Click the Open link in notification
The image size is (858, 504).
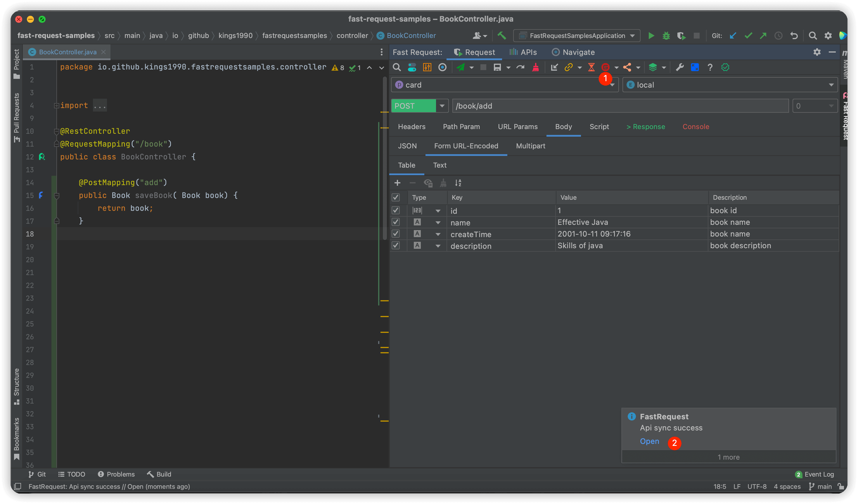coord(649,442)
